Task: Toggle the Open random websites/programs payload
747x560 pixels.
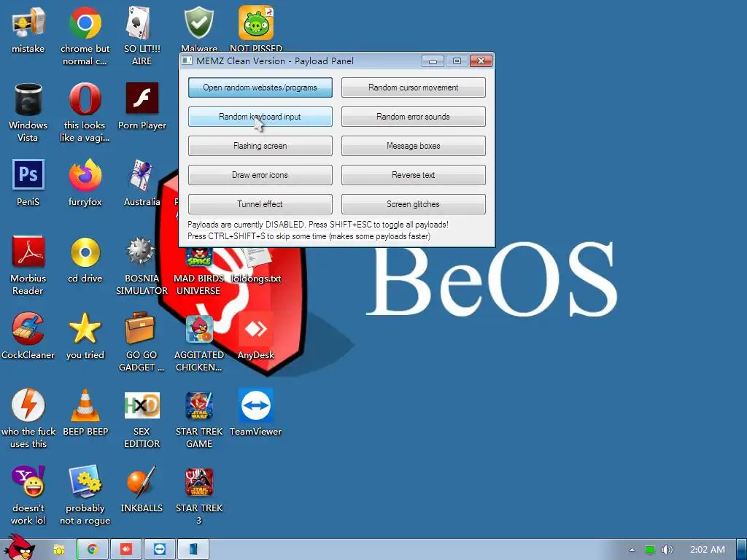Action: pyautogui.click(x=260, y=87)
